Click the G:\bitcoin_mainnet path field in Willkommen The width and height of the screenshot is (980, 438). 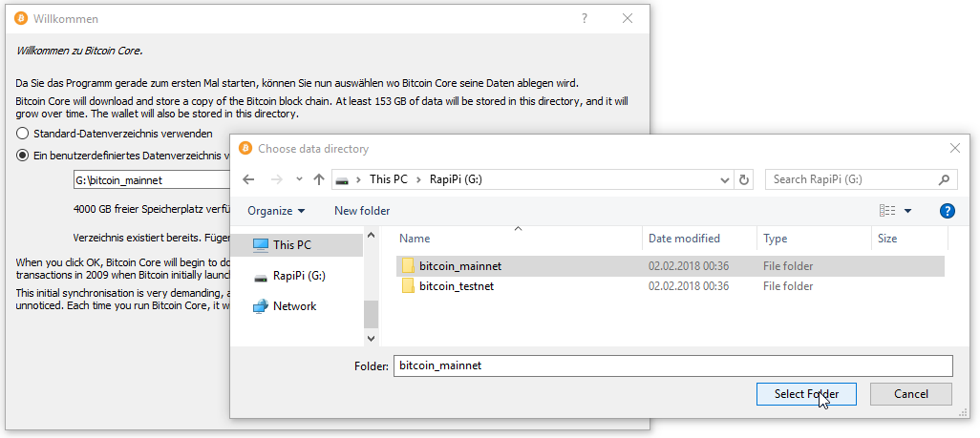[152, 180]
